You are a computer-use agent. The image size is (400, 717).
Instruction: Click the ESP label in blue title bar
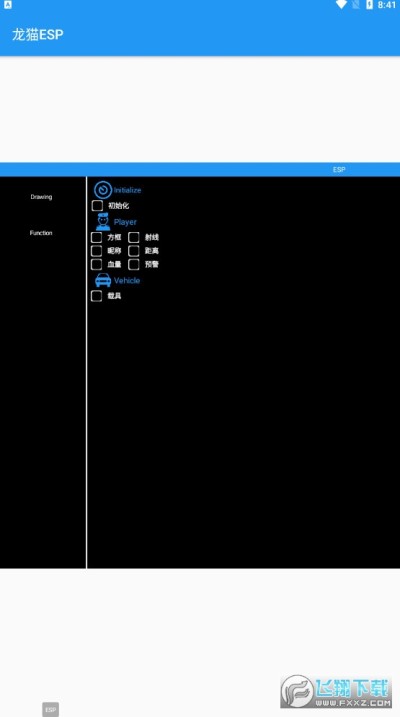(339, 170)
